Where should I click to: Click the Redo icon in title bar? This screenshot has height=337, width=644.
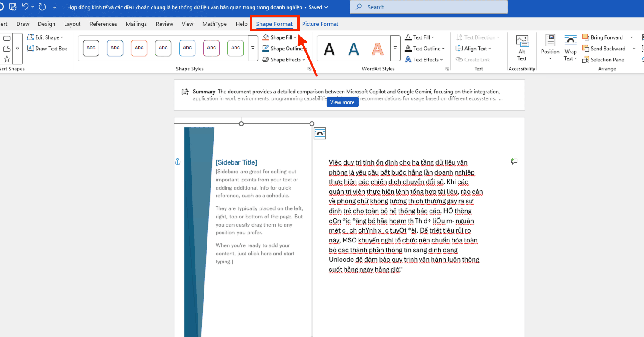pyautogui.click(x=42, y=7)
